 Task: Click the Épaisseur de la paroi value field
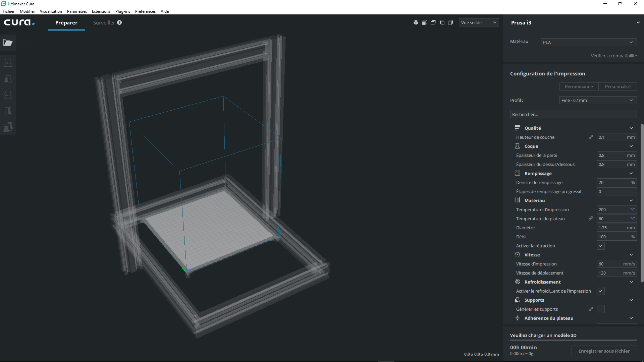tap(616, 155)
